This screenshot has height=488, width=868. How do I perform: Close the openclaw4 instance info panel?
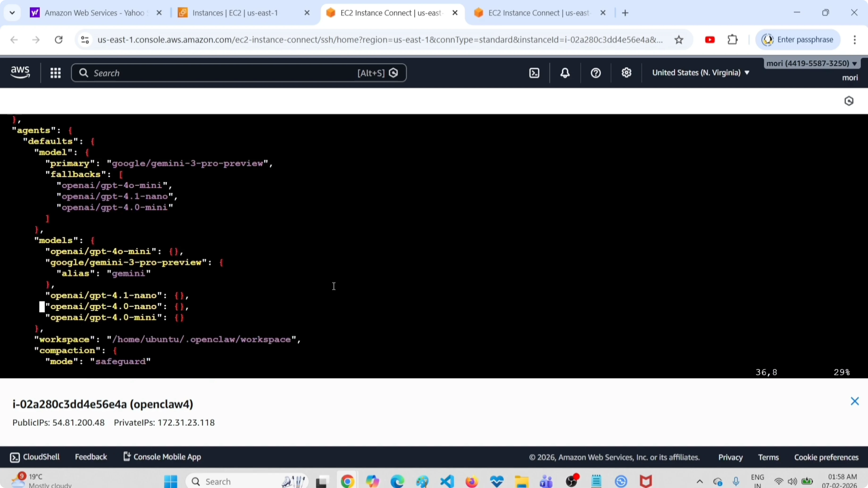[855, 401]
